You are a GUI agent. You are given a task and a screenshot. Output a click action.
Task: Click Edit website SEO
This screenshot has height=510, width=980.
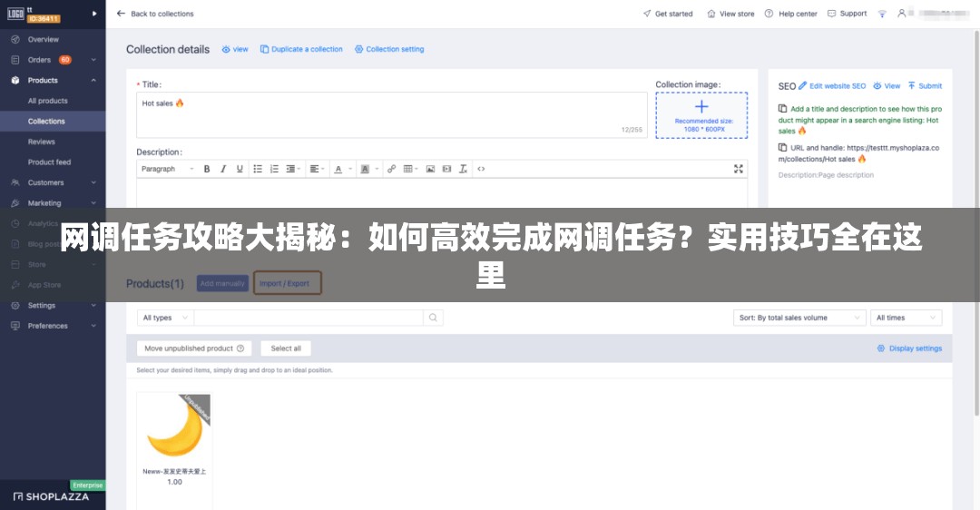(x=832, y=86)
